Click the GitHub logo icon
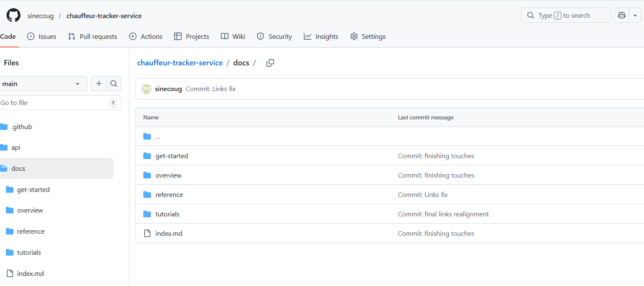 (13, 16)
